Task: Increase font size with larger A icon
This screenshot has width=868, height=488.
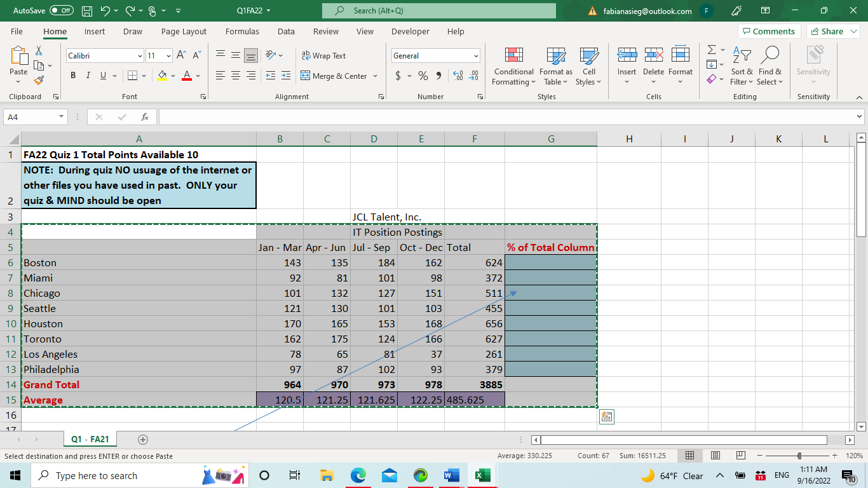Action: coord(181,56)
